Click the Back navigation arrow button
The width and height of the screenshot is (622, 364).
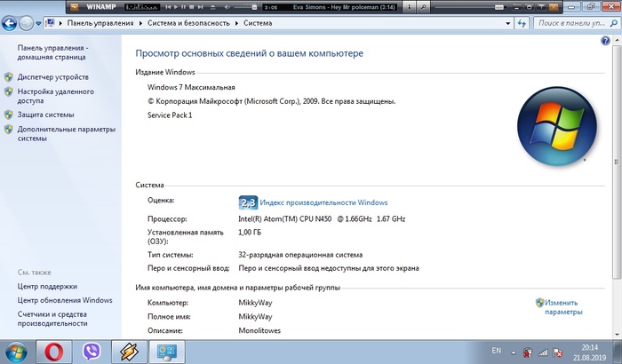click(12, 23)
